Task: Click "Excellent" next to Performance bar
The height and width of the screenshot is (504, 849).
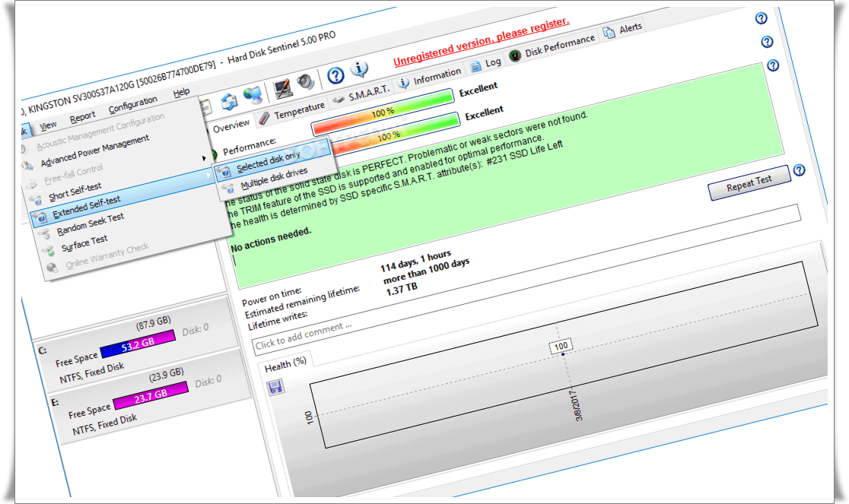Action: [484, 113]
